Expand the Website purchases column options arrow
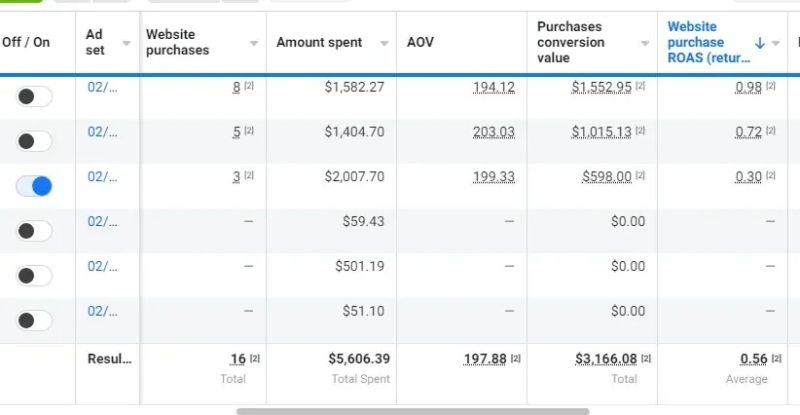The width and height of the screenshot is (800, 415). 254,43
